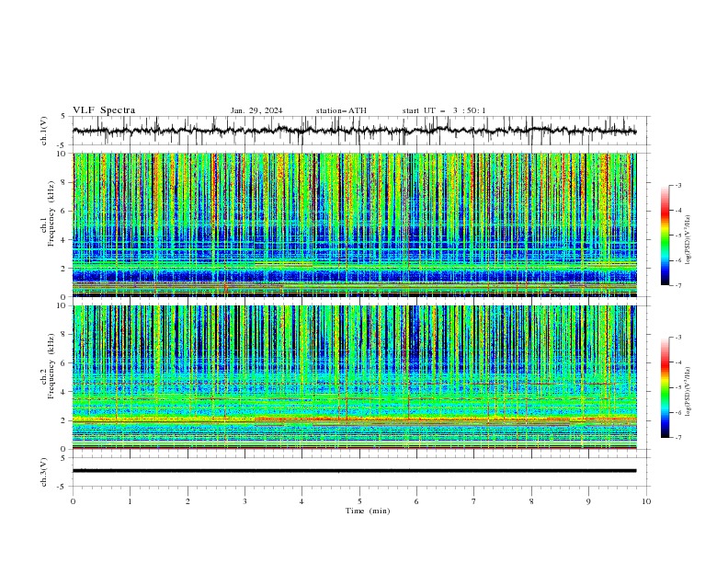Screen dimensions: 728x563
Task: Click time axis tick label "1"
Action: pyautogui.click(x=130, y=501)
